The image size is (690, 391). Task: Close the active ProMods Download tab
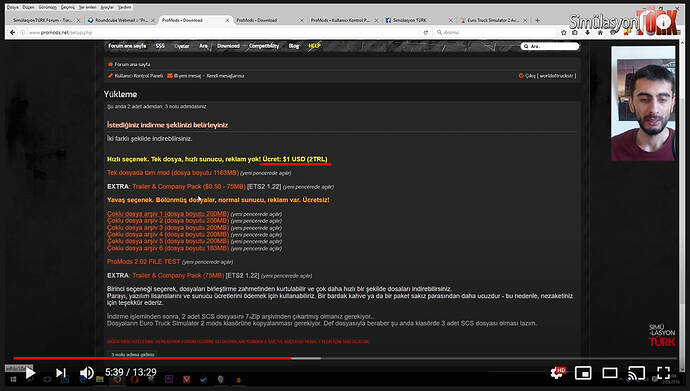tap(227, 20)
